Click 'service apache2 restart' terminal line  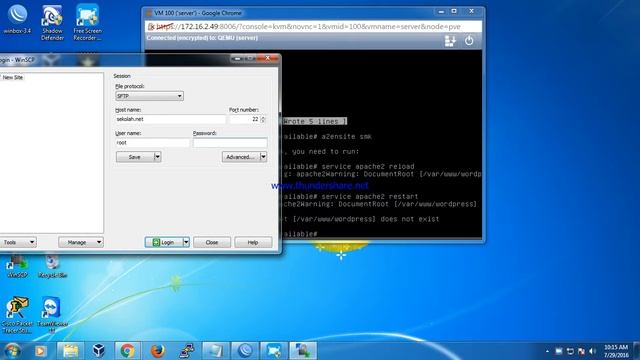click(370, 196)
